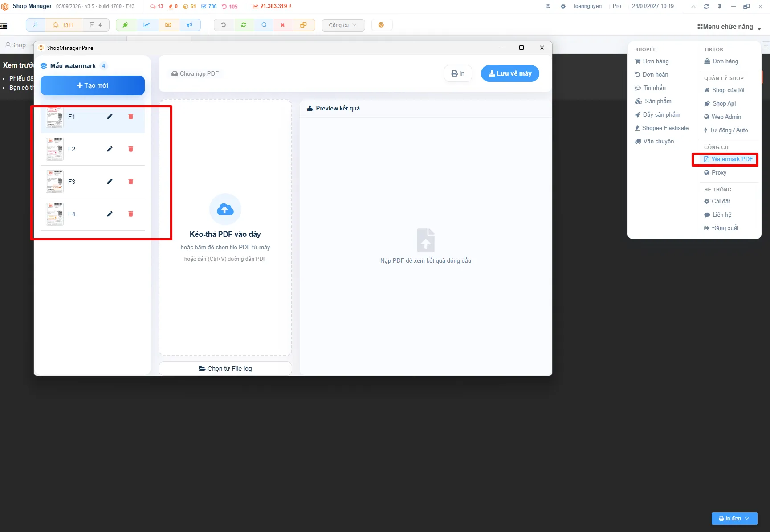Select Watermark PDF menu item
This screenshot has height=532, width=770.
(x=728, y=159)
